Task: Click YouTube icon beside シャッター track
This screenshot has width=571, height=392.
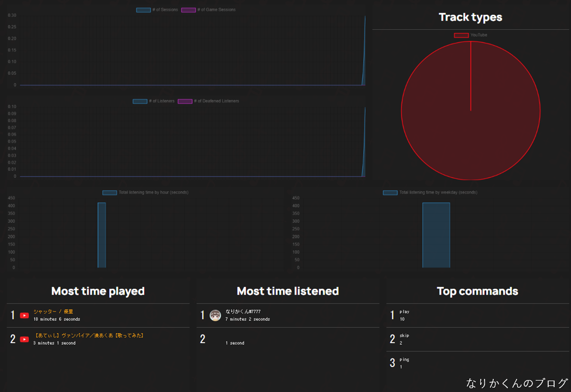Action: [x=24, y=315]
